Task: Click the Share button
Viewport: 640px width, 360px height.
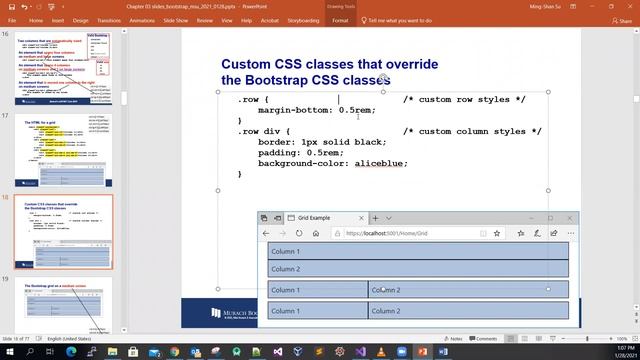Action: tap(622, 20)
